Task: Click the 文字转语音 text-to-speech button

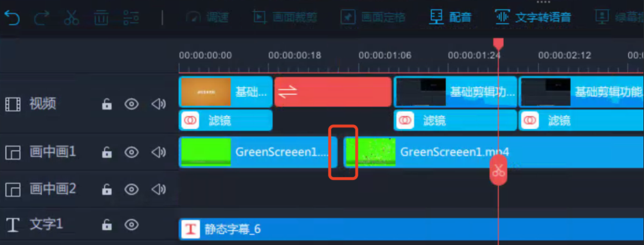Action: point(533,17)
